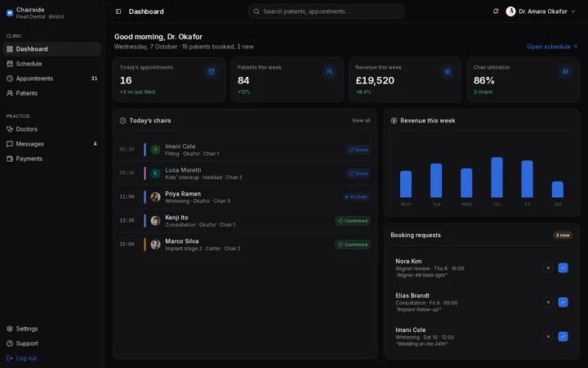Click the Confirmed badge for Kenji Ito
The image size is (588, 368).
click(x=353, y=221)
